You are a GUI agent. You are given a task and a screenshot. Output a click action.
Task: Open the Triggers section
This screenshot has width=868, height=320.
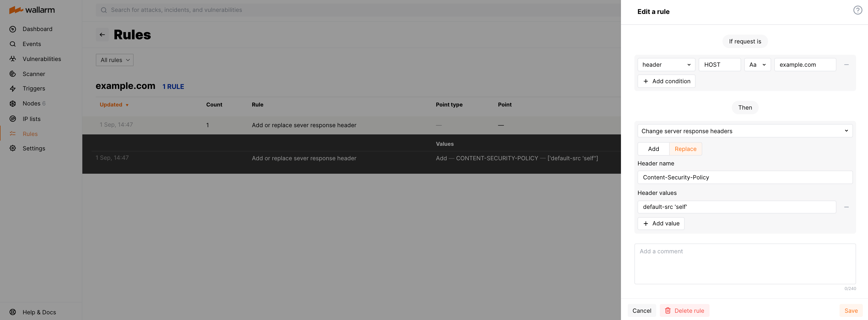(34, 88)
